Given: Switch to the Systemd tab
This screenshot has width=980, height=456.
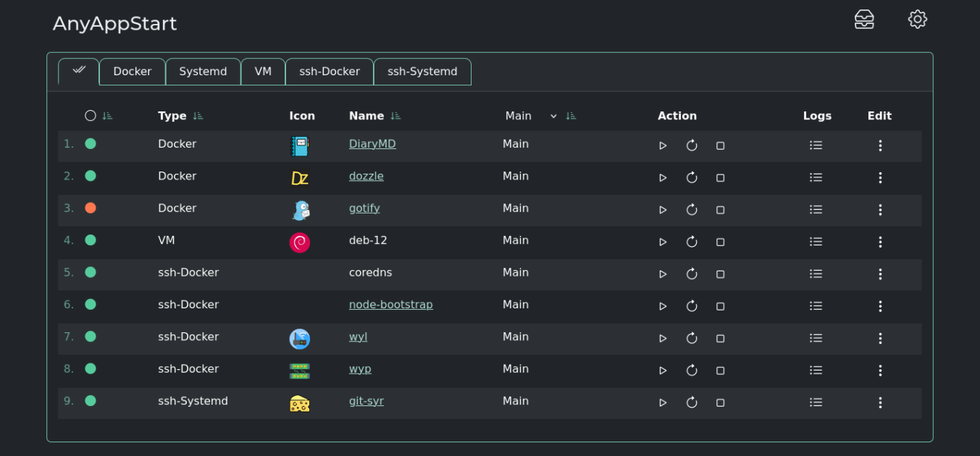Looking at the screenshot, I should pyautogui.click(x=203, y=72).
